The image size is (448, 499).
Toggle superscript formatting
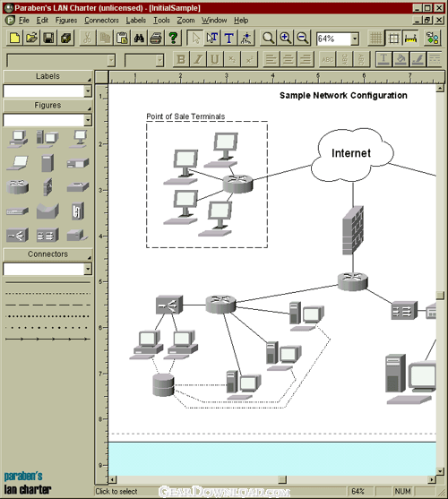(x=249, y=59)
